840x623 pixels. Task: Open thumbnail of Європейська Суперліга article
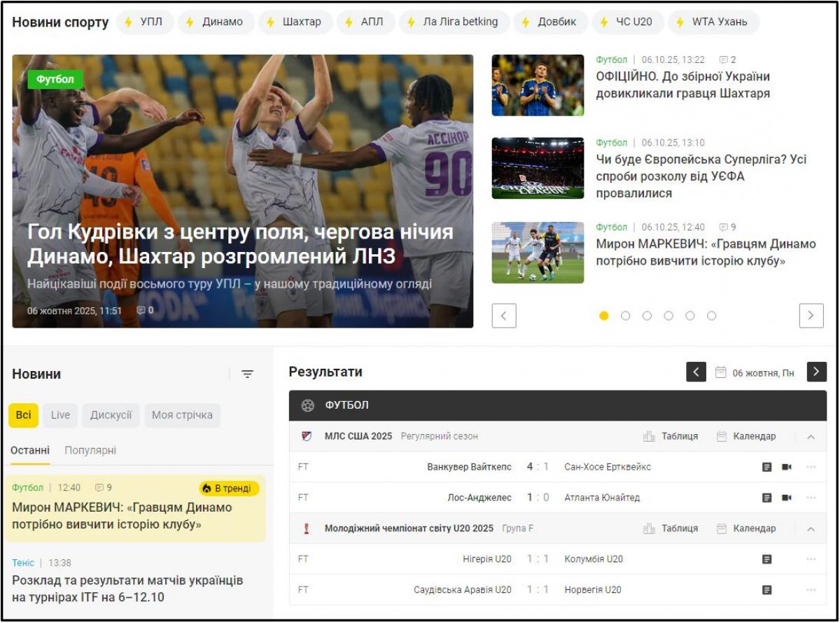[538, 168]
